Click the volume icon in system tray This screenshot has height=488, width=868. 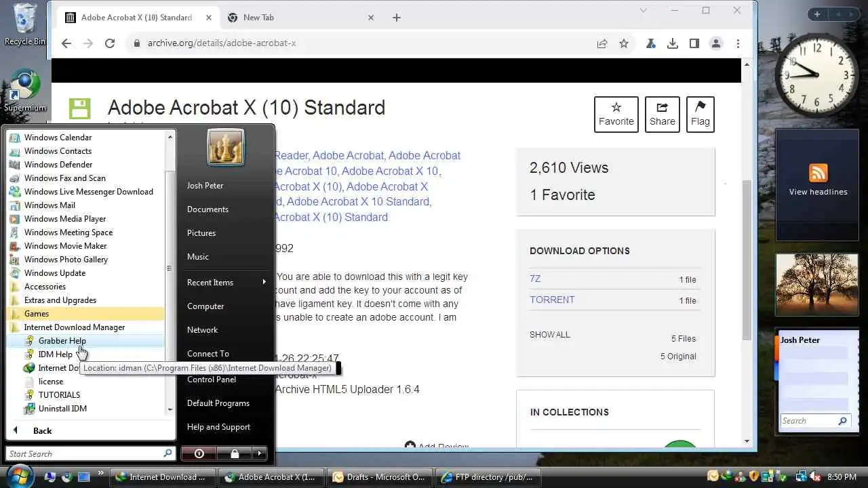[x=816, y=477]
